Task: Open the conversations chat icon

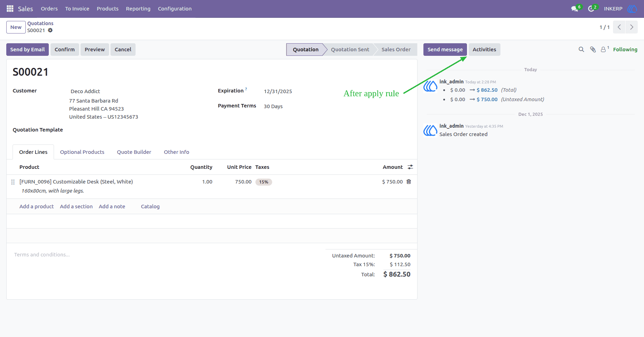Action: pyautogui.click(x=575, y=9)
